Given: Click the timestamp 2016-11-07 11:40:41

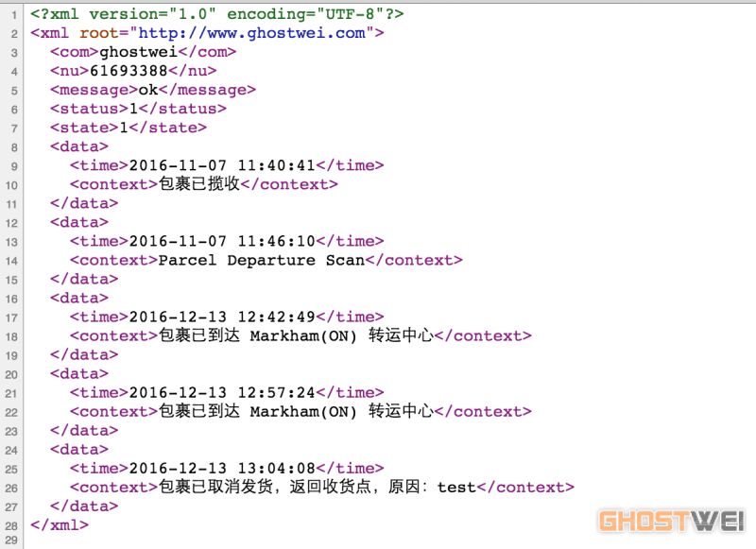Looking at the screenshot, I should [x=221, y=165].
